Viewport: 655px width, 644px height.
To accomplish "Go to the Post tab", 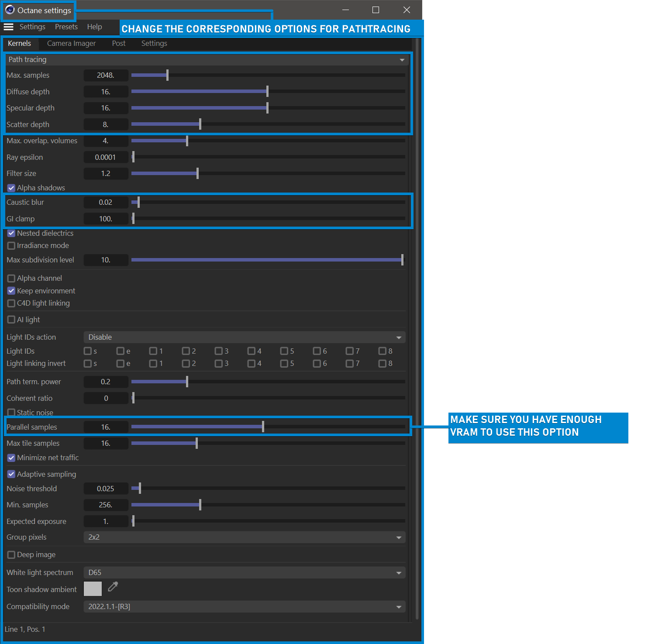I will (x=118, y=44).
